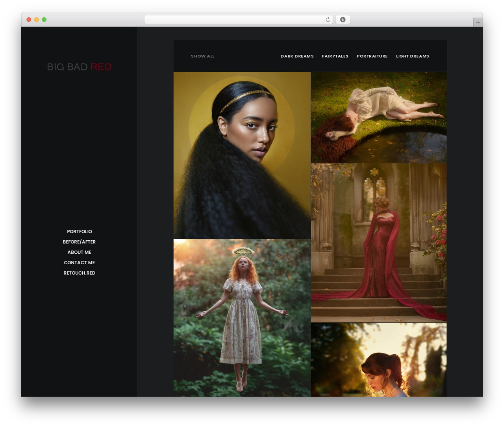Click the Big Bad Red logo

(x=79, y=67)
